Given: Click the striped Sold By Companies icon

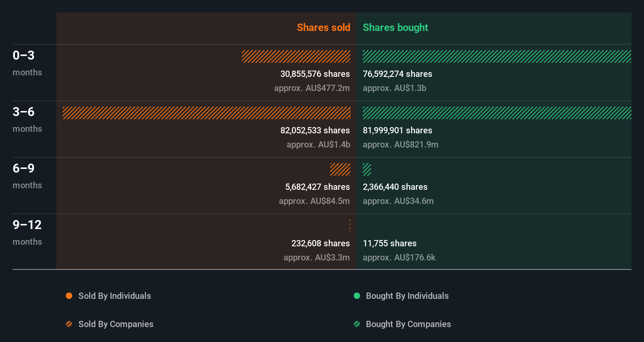Looking at the screenshot, I should (69, 324).
